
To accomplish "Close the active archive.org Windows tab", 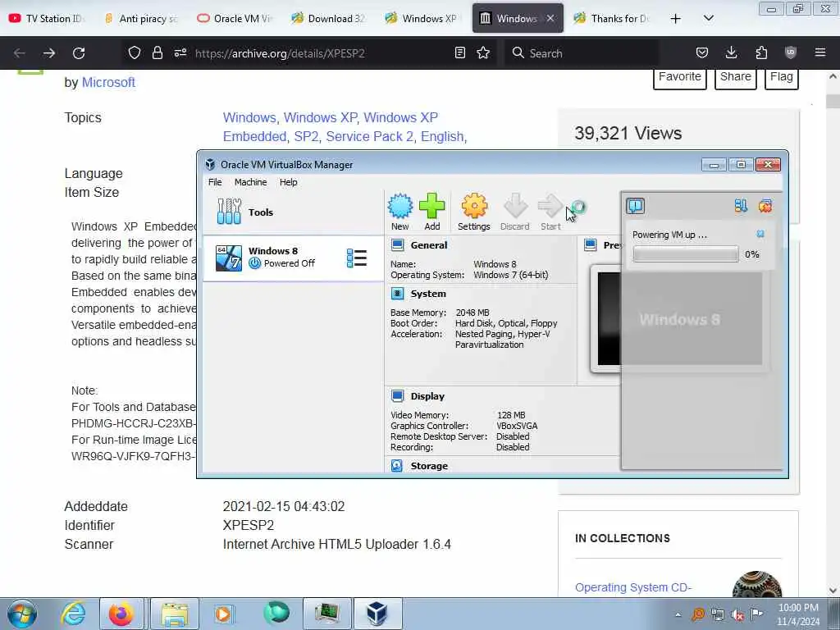I will [x=550, y=18].
